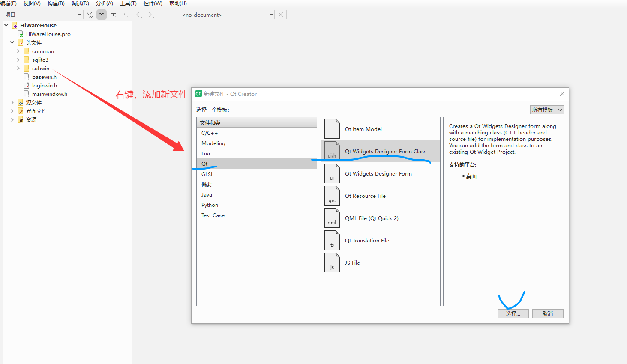Click the 源文件 sources icon
Viewport: 627px width, 364px height.
click(x=21, y=102)
